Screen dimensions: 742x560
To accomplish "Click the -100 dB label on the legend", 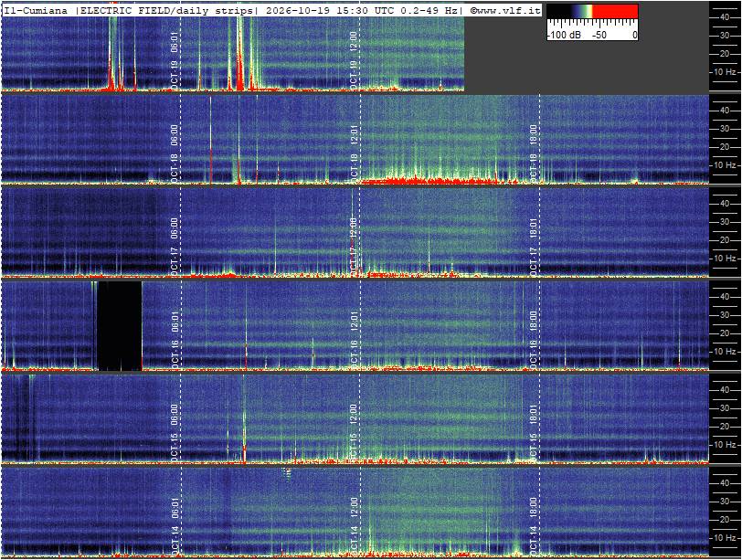I will pos(564,35).
